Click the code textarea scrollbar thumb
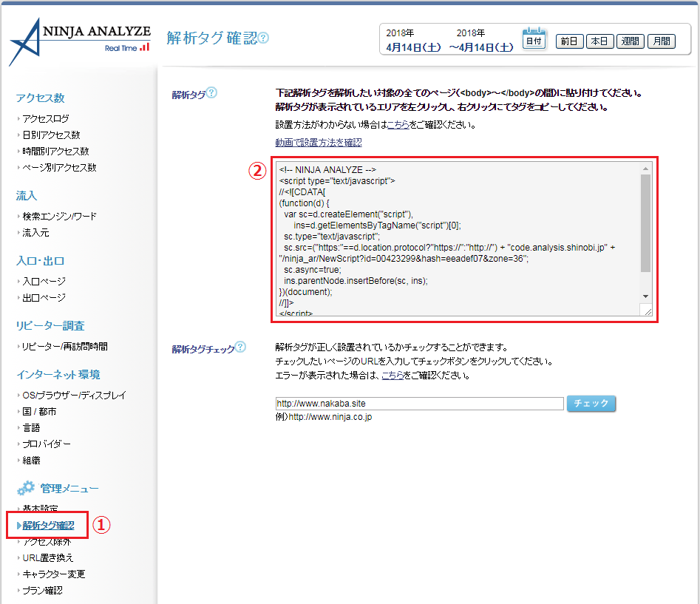Viewport: 700px width, 604px height. tap(645, 223)
